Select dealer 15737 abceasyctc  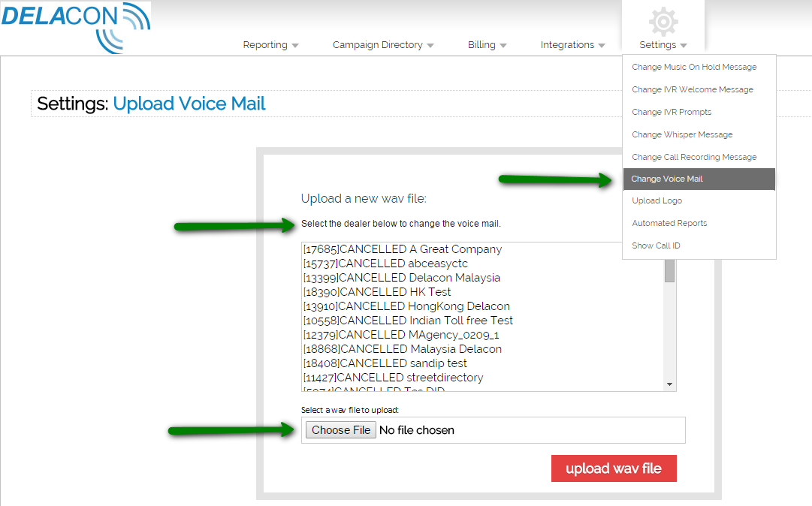(385, 264)
